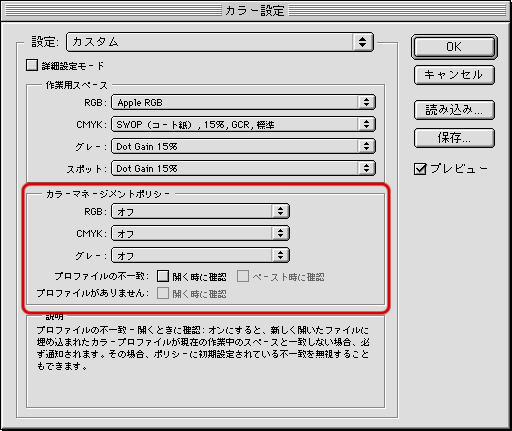The image size is (512, 431).
Task: Open policy CMYK dropdown set to オフ
Action: (200, 233)
